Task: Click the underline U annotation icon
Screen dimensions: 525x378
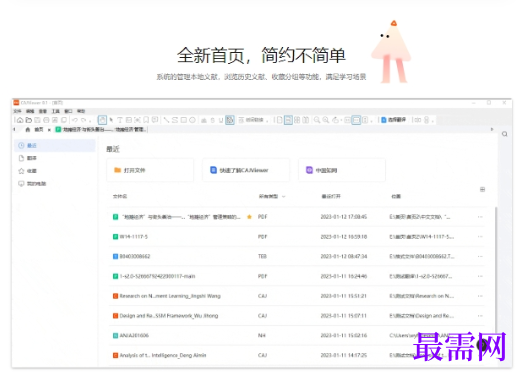Action: point(221,120)
